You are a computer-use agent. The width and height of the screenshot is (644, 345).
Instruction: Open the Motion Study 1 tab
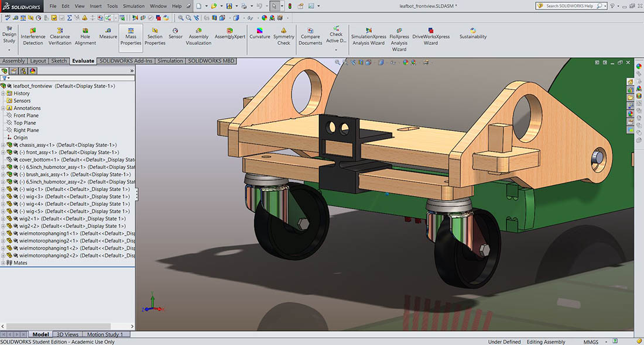(x=105, y=334)
